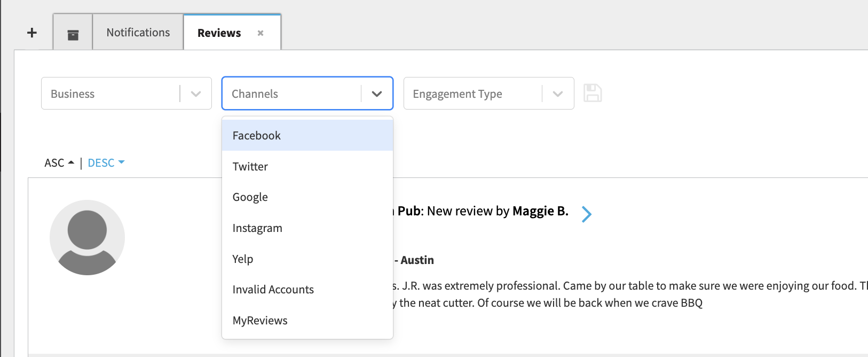Sort reviews descending with DESC

[106, 163]
